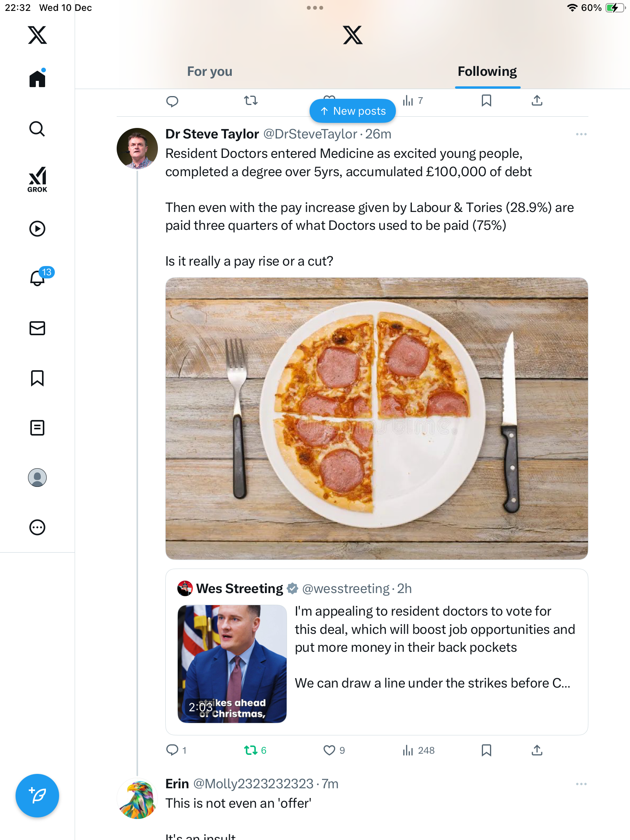Open the search page in sidebar
Screen dimensions: 630x840
point(37,129)
